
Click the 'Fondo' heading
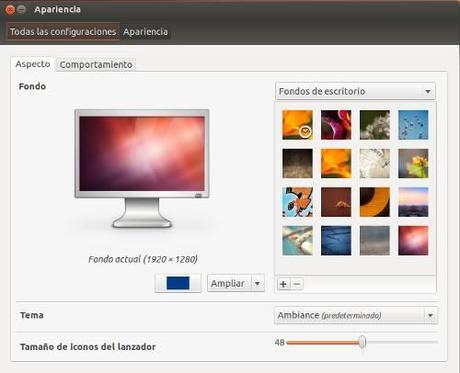pos(32,86)
